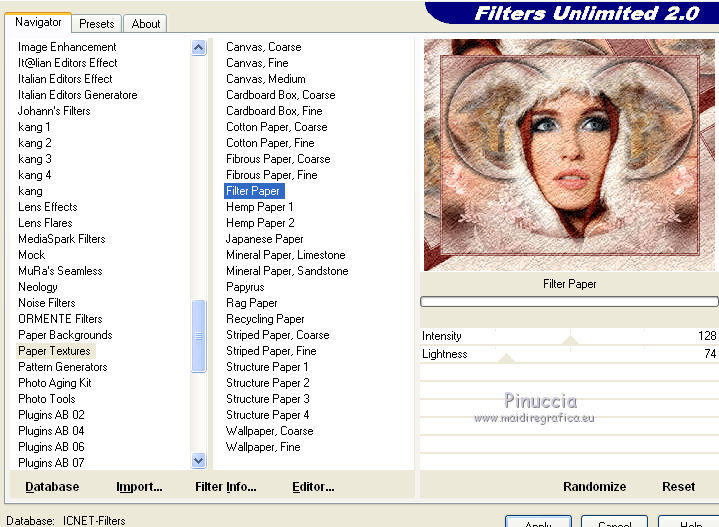The width and height of the screenshot is (719, 527).
Task: Select MediaSpark Filters category
Action: [61, 239]
